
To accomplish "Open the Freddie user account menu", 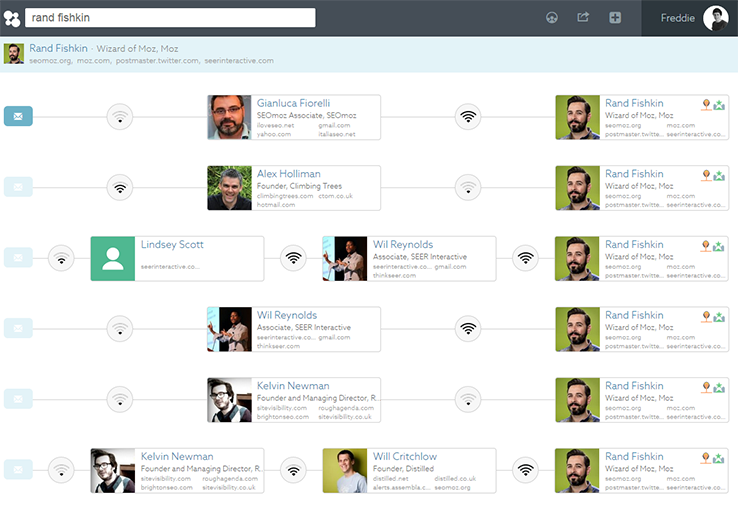I will click(677, 18).
